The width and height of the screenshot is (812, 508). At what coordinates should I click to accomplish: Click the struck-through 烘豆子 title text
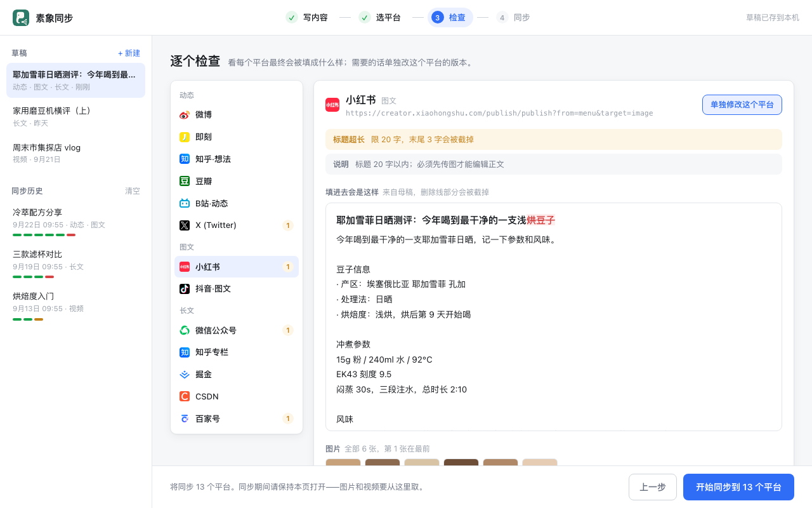(541, 220)
